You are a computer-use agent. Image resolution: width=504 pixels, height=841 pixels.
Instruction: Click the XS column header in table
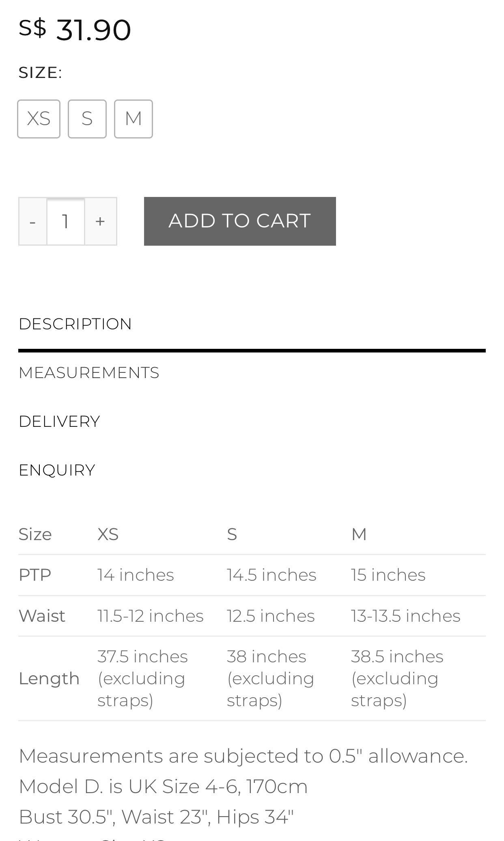click(x=108, y=534)
